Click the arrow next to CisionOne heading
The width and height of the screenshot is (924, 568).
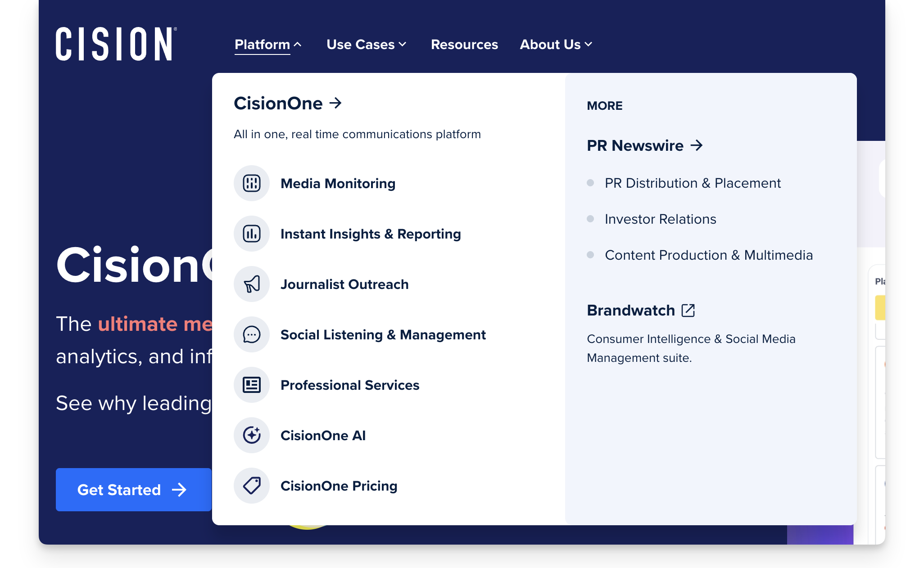(335, 104)
